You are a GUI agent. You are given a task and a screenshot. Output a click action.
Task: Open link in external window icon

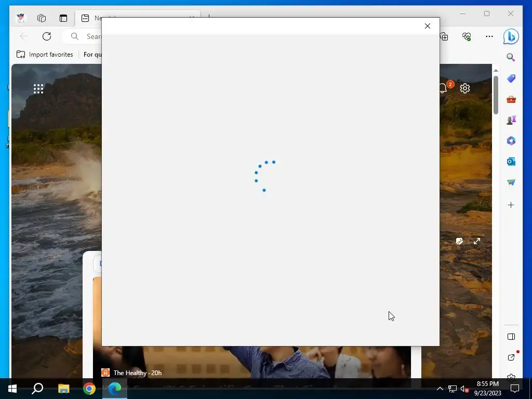pyautogui.click(x=511, y=357)
